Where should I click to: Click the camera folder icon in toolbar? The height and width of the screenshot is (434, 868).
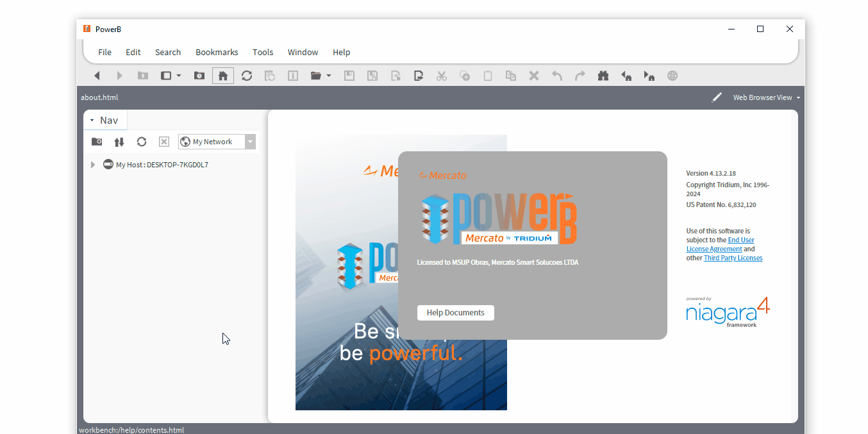[199, 76]
